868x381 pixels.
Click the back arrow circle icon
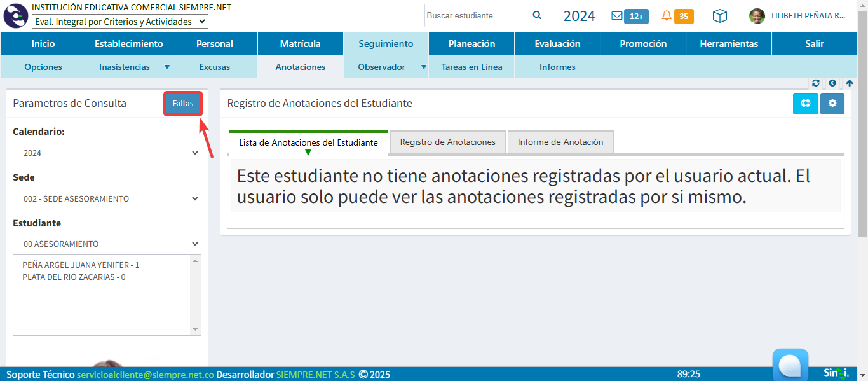832,83
